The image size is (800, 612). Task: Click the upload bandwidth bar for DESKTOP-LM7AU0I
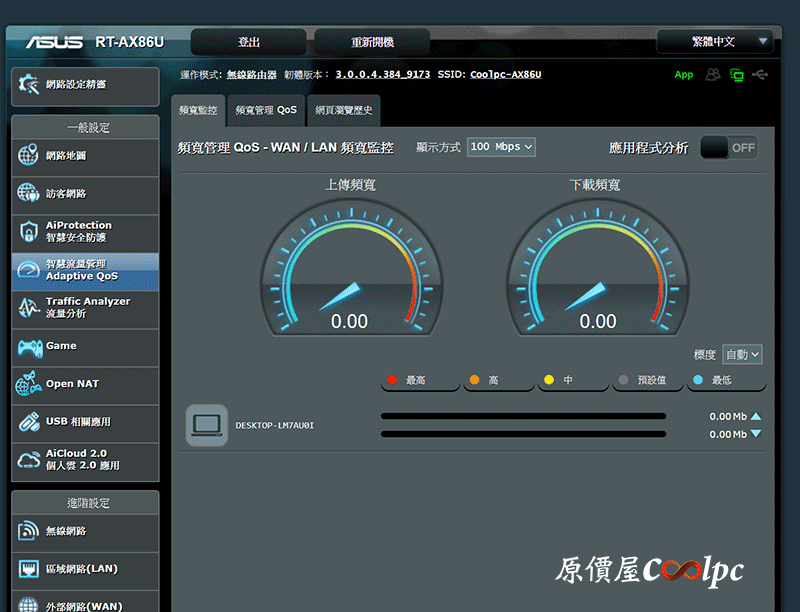pyautogui.click(x=523, y=416)
